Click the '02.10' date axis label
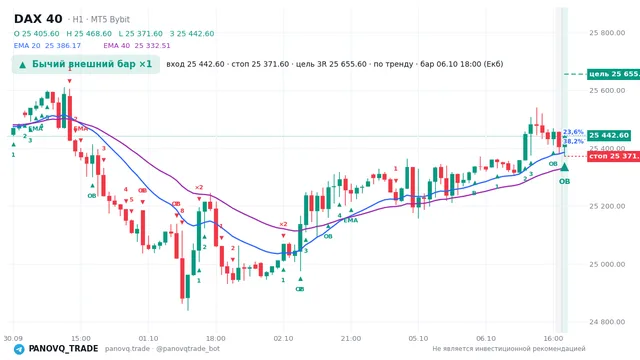The width and height of the screenshot is (640, 360). click(x=283, y=338)
